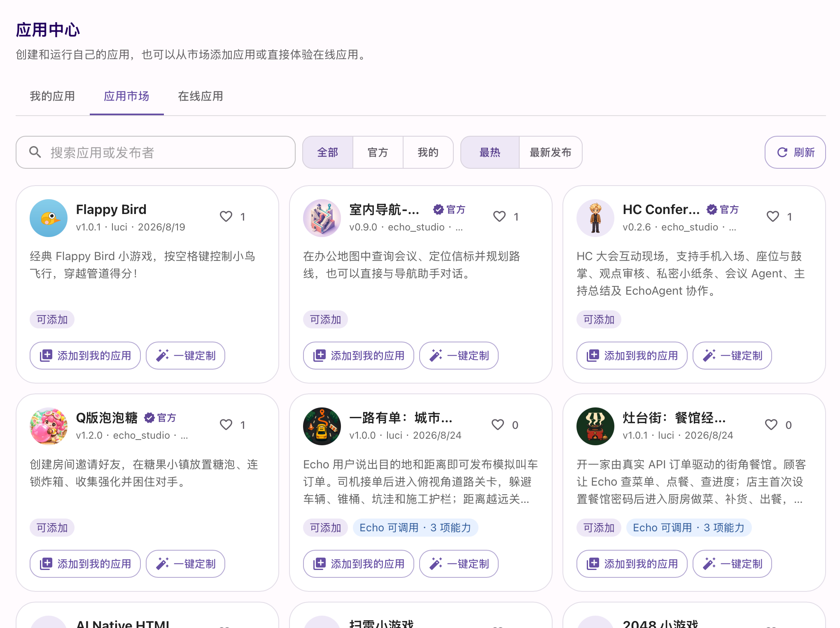Screen dimensions: 840x628
Task: Click 一键定制 for Q版泡泡糖
Action: (185, 564)
